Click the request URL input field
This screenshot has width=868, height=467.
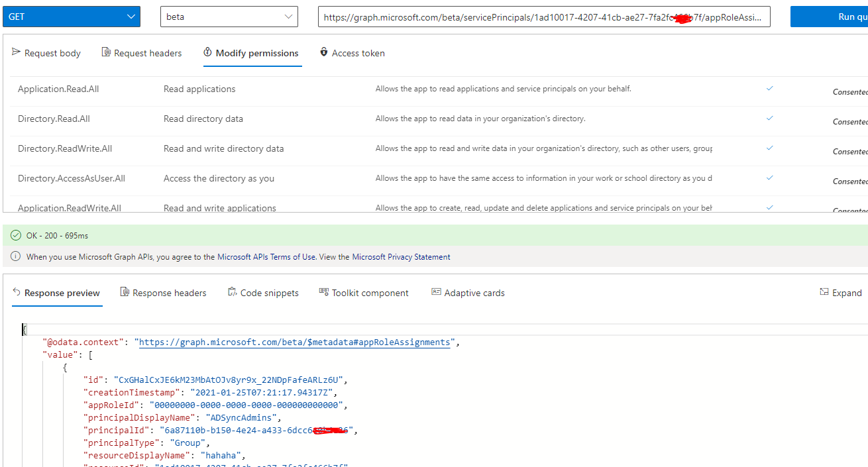[x=544, y=17]
